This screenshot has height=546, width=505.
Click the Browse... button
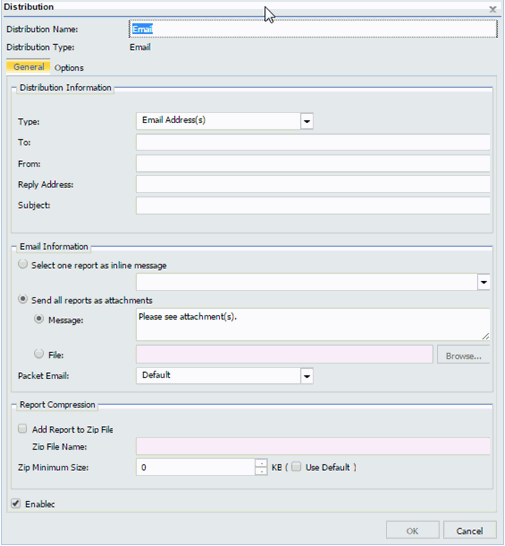(464, 356)
